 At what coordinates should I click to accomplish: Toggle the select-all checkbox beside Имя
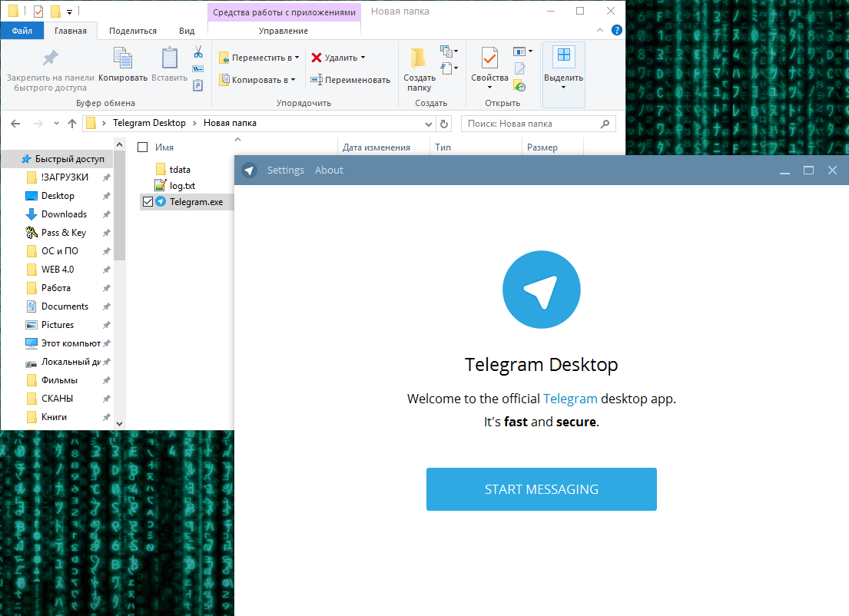pos(143,147)
